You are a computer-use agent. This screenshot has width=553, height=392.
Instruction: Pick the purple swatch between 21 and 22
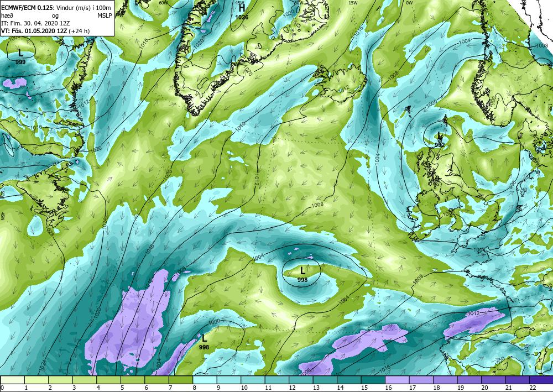click(x=517, y=380)
